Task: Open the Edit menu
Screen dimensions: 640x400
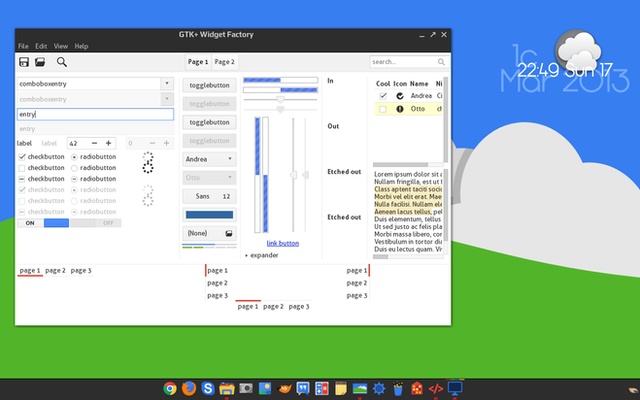Action: point(41,46)
